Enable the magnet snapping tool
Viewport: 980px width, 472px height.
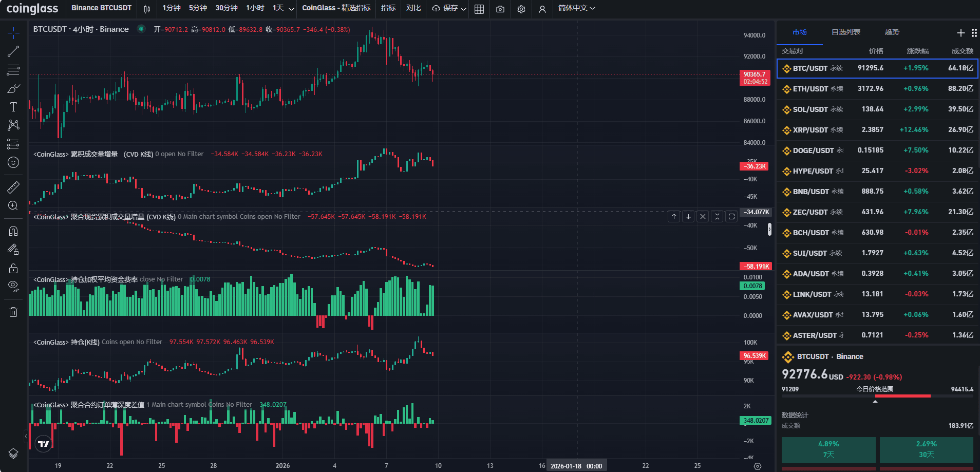(x=13, y=231)
